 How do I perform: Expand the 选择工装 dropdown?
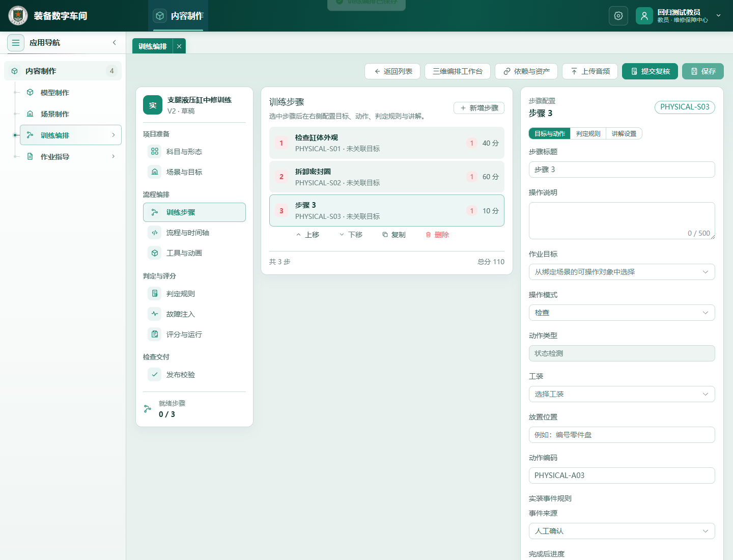coord(622,394)
